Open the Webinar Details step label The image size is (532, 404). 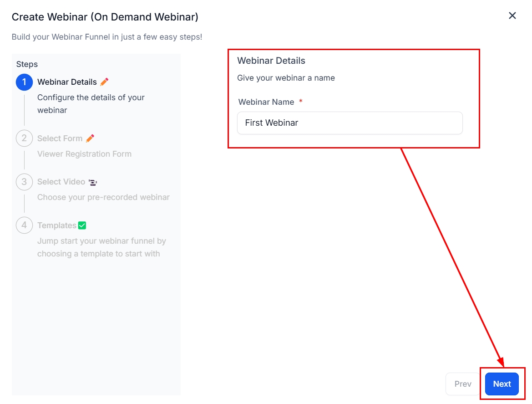(x=67, y=82)
